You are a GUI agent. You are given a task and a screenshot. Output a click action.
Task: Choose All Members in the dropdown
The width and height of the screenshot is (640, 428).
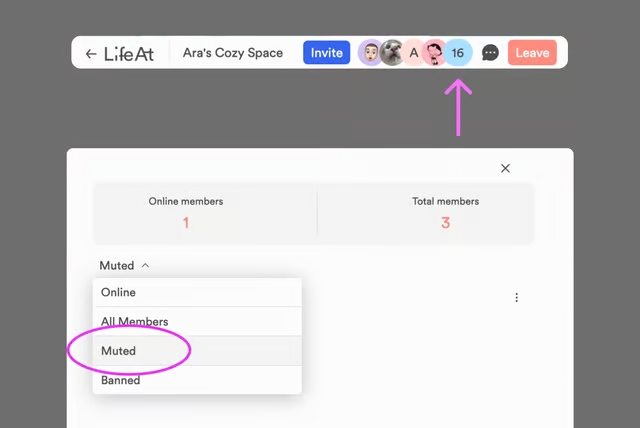click(134, 322)
